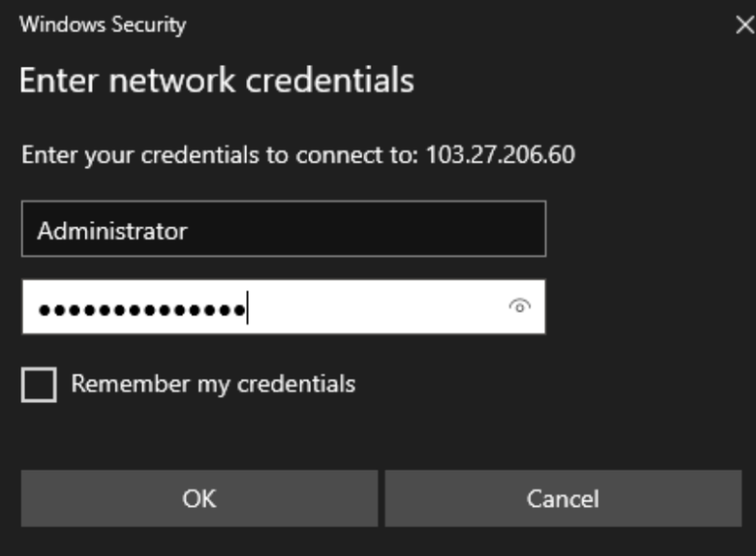The width and height of the screenshot is (756, 556).
Task: Click the word Administrator in the username box
Action: [111, 231]
